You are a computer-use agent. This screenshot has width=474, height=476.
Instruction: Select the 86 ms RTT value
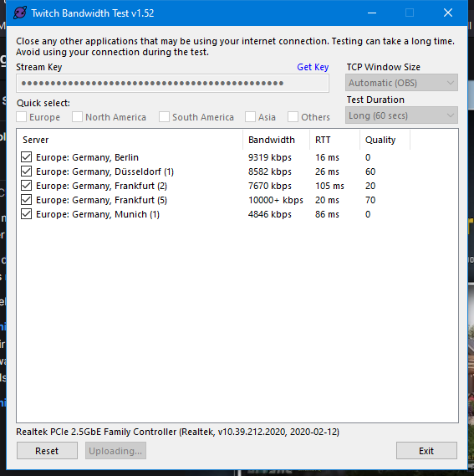327,214
